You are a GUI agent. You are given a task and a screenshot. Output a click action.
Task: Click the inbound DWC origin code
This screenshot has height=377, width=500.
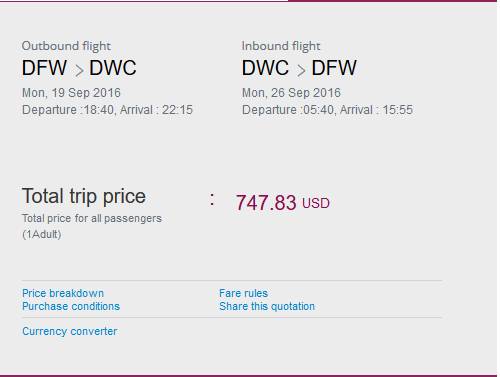(x=265, y=68)
